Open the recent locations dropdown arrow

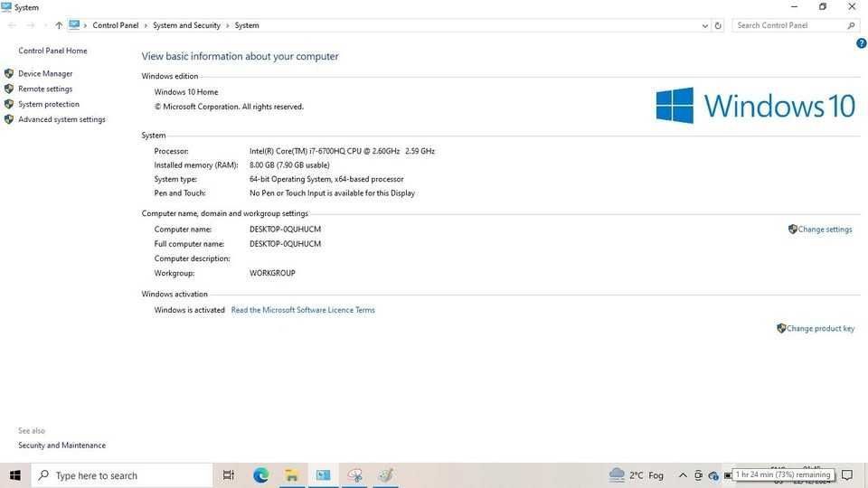tap(45, 25)
